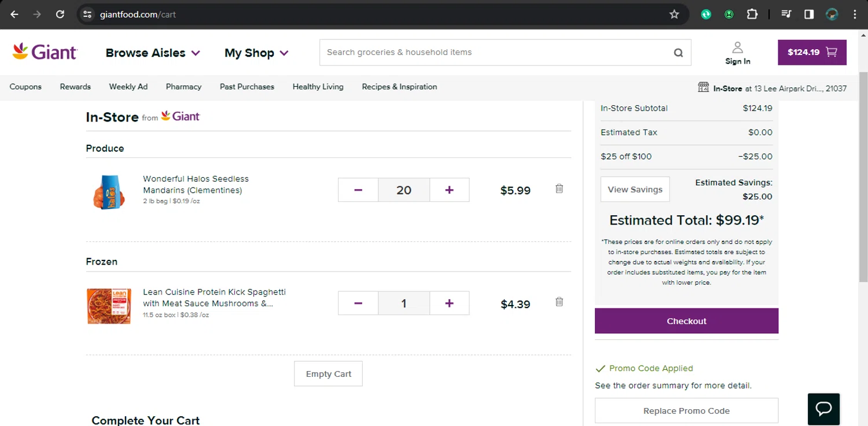This screenshot has width=868, height=426.
Task: Open the Coupons menu item
Action: click(x=25, y=87)
